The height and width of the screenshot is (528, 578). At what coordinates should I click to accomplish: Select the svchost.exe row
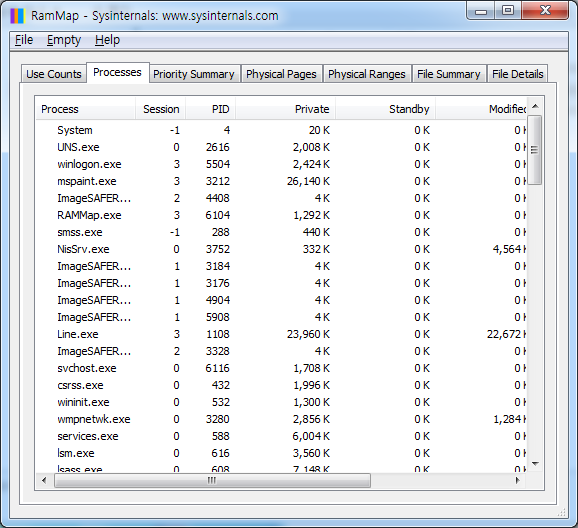(281, 368)
